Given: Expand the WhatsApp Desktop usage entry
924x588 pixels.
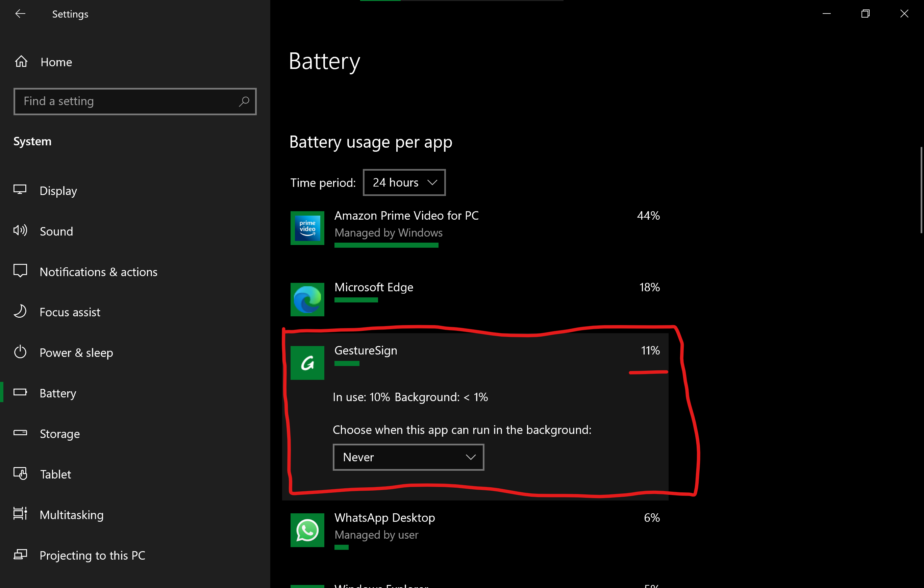Looking at the screenshot, I should [475, 531].
